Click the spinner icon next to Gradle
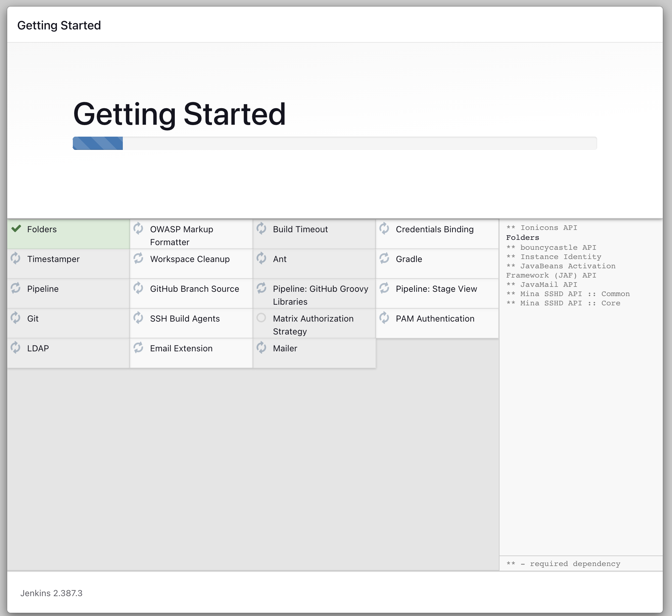 384,258
